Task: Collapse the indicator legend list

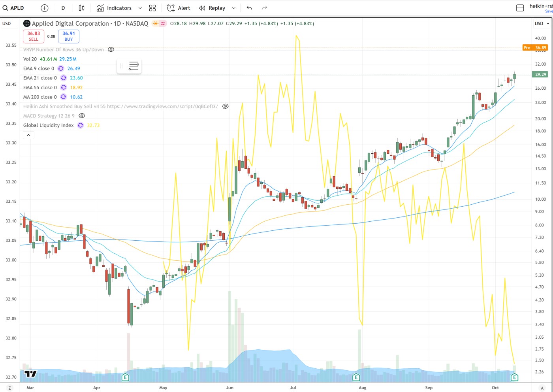Action: click(28, 135)
